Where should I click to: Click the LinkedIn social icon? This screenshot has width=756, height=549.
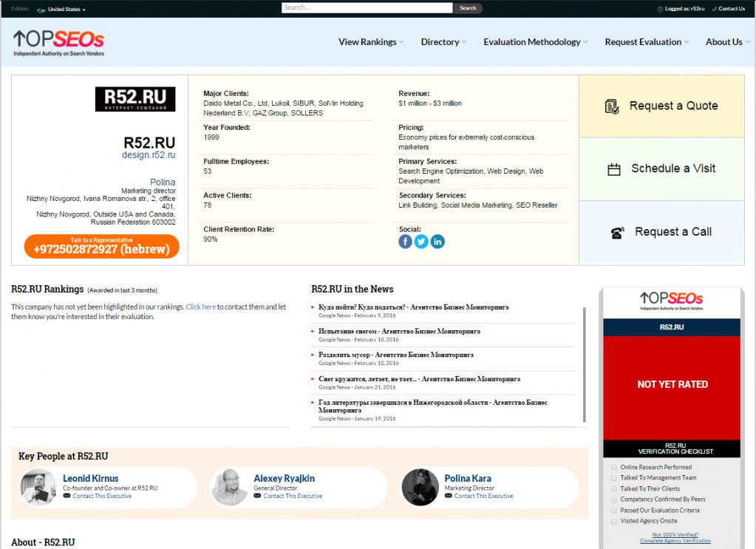(437, 242)
